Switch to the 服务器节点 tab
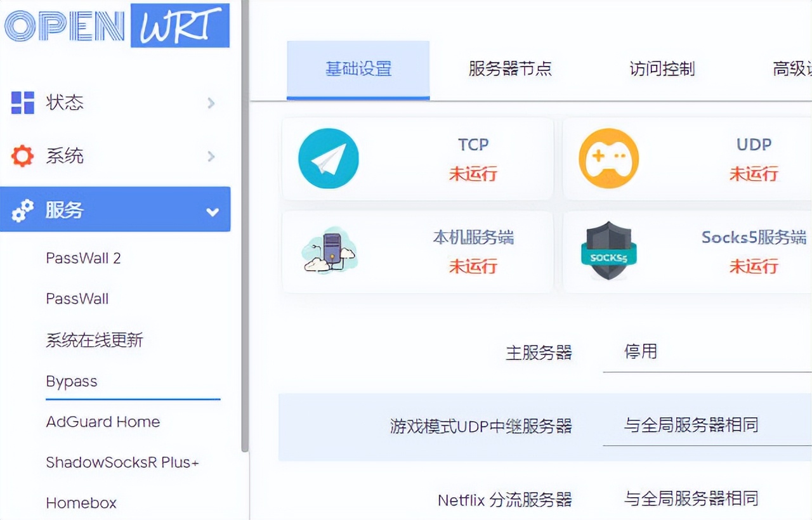The image size is (812, 520). 507,70
